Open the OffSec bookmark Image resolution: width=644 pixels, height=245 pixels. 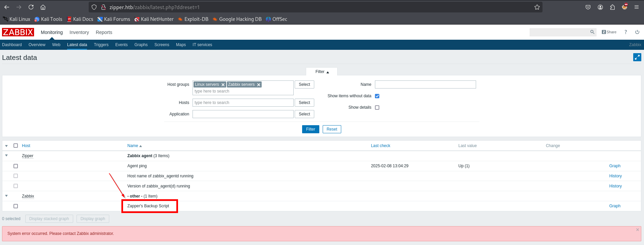point(276,19)
